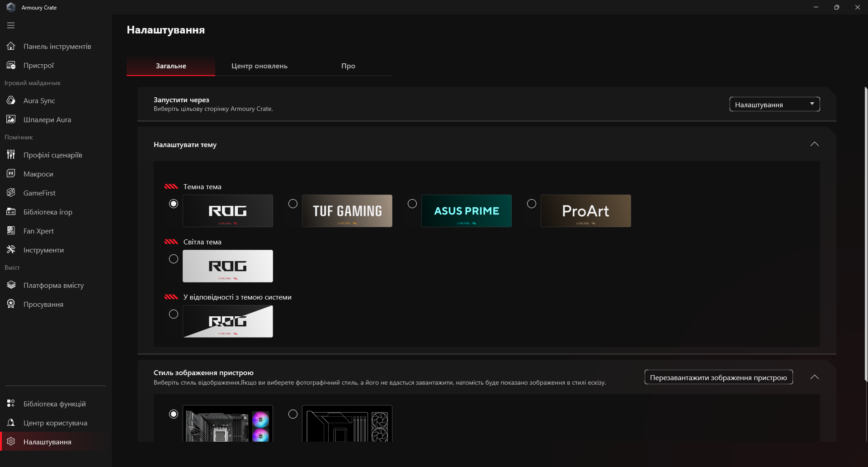
Task: Click the Налаштування gear icon
Action: (11, 442)
